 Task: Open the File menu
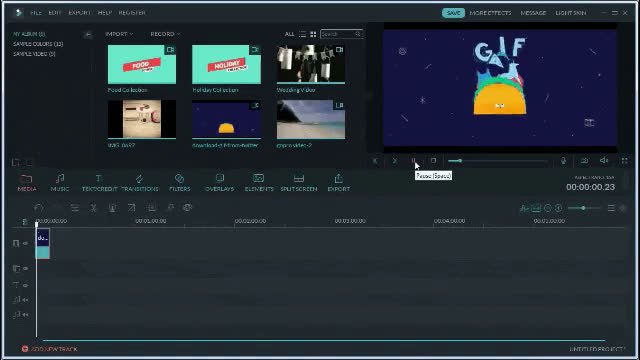tap(36, 13)
